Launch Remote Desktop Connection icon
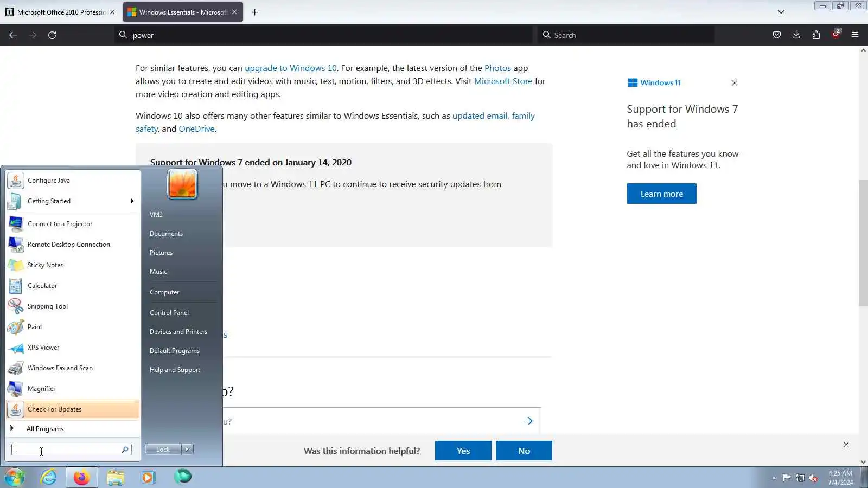The height and width of the screenshot is (488, 868). point(16,245)
